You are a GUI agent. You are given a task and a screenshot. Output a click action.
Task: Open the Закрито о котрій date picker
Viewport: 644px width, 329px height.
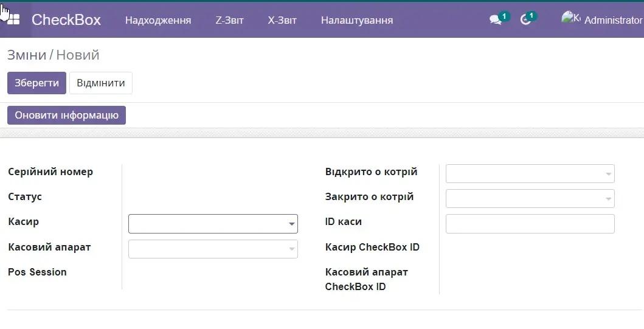pyautogui.click(x=530, y=199)
